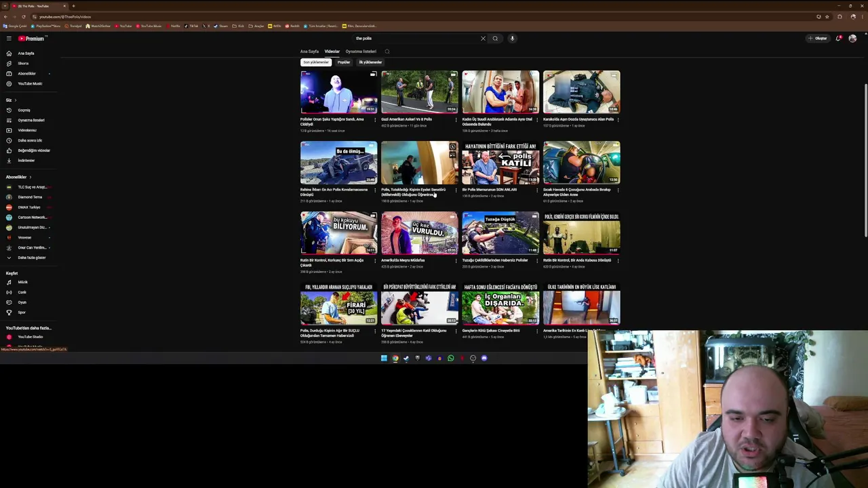
Task: Open Beğendiğim videolar liked videos
Action: (x=34, y=150)
